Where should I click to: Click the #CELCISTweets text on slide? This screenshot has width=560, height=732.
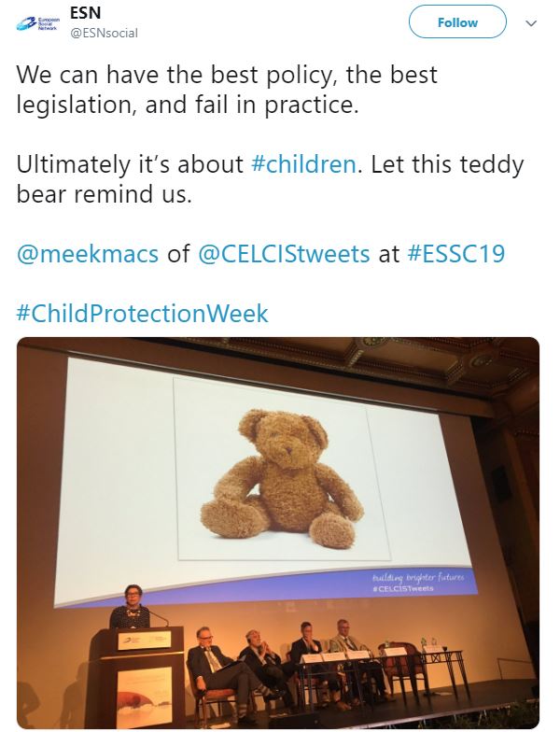[403, 588]
